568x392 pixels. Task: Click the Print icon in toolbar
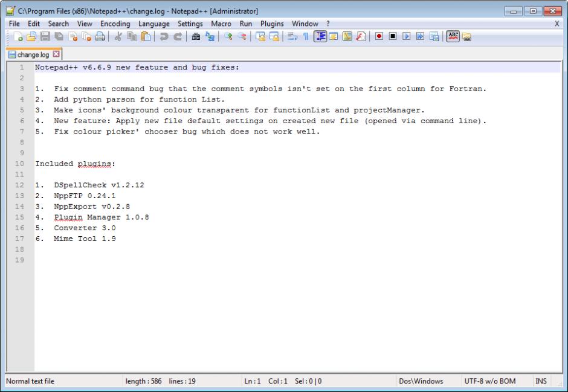[100, 37]
